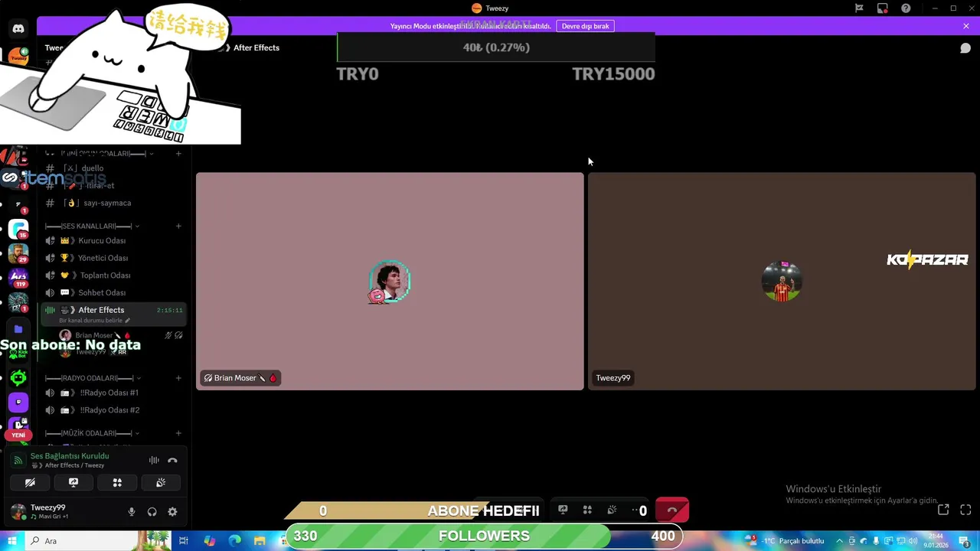
Task: Join the Kurucu Odası voice channel
Action: pyautogui.click(x=112, y=241)
